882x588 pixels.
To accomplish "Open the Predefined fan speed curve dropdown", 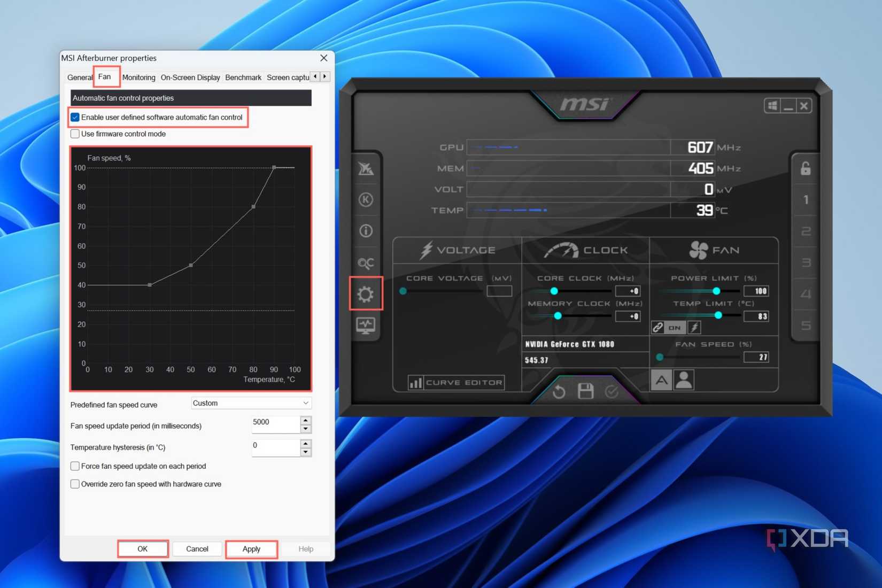I will point(251,403).
